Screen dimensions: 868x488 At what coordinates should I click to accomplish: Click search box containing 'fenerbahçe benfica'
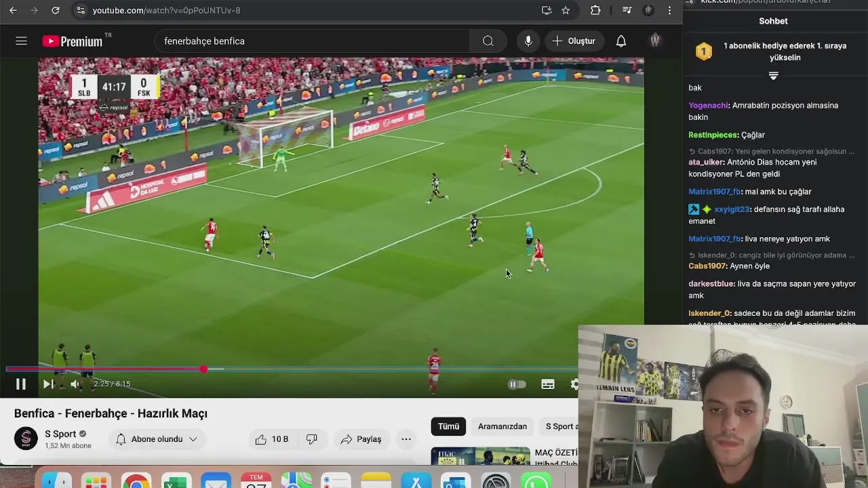point(312,41)
